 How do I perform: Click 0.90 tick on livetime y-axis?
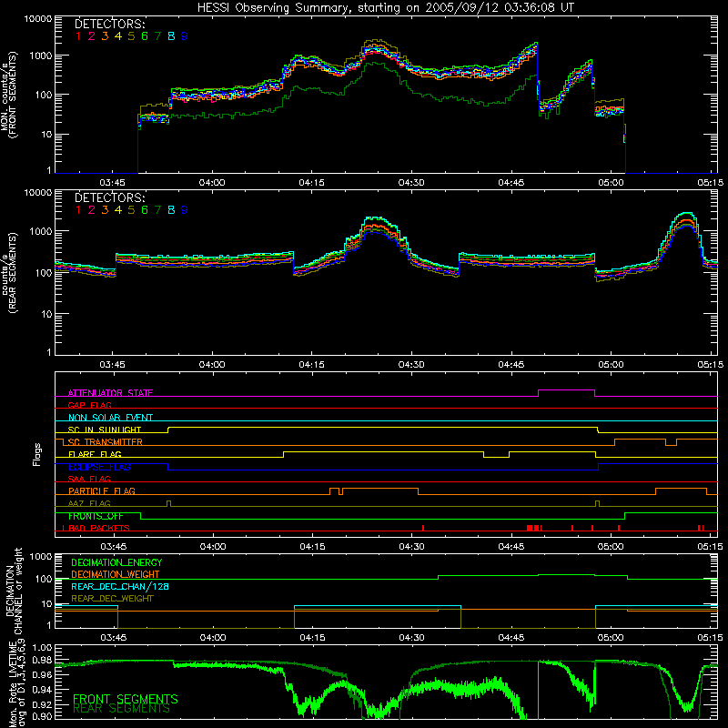42,716
